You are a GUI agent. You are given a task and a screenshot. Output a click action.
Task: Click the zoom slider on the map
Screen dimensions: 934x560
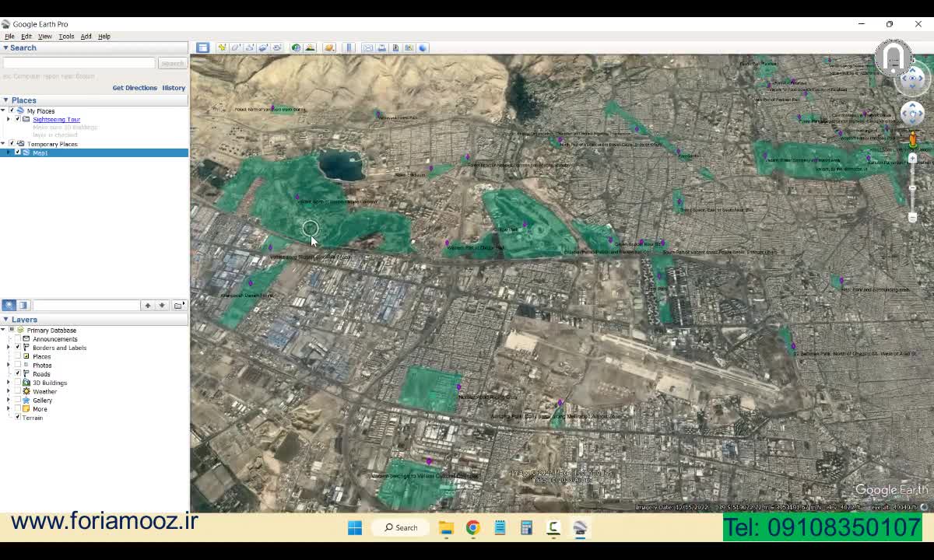(x=913, y=187)
